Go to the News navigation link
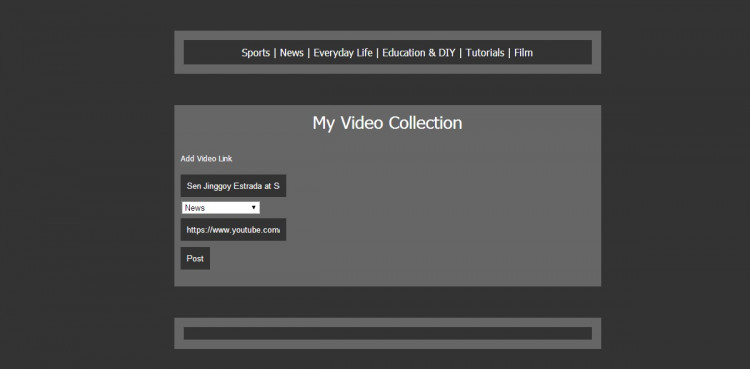The height and width of the screenshot is (369, 750). [x=291, y=53]
